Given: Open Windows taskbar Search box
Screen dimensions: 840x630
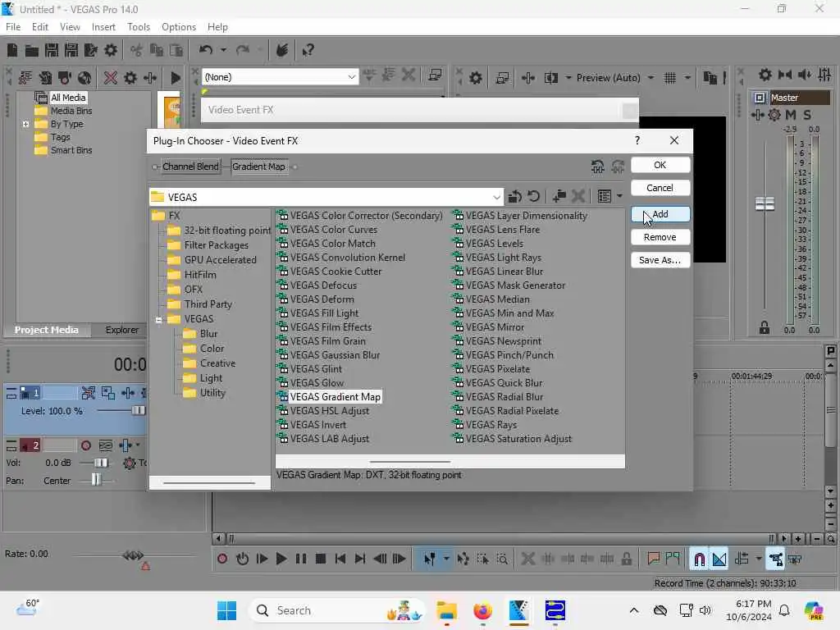Looking at the screenshot, I should pyautogui.click(x=336, y=610).
